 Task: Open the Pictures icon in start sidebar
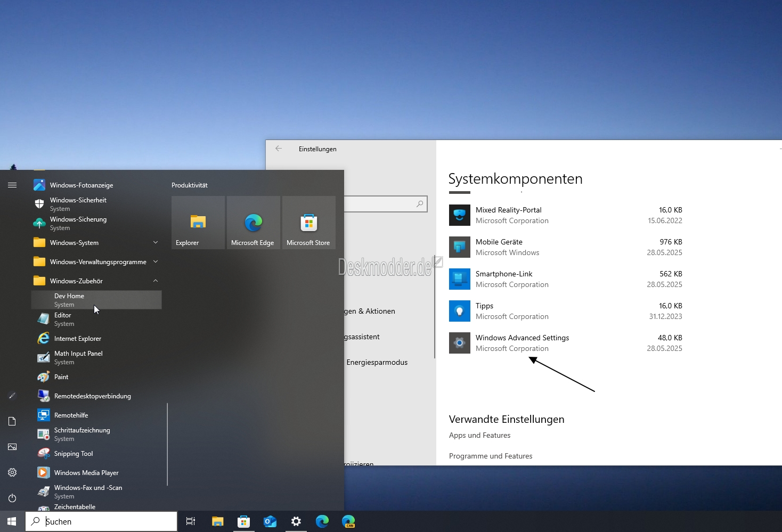pos(12,447)
